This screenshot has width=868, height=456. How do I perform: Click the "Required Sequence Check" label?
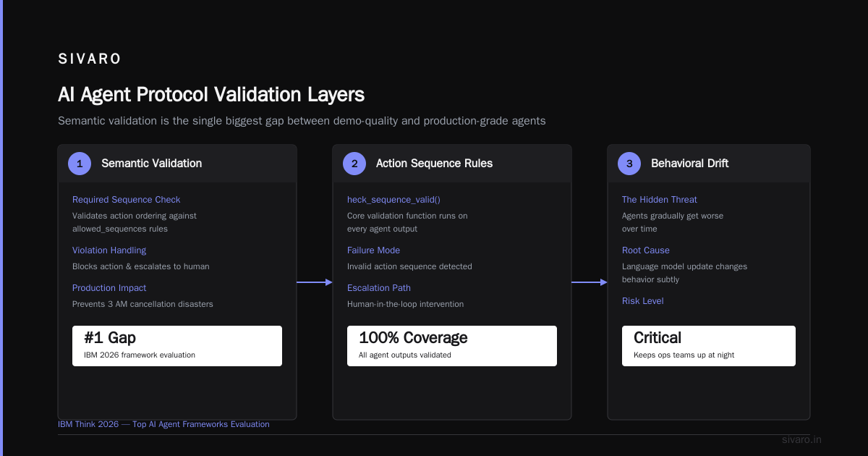[127, 200]
